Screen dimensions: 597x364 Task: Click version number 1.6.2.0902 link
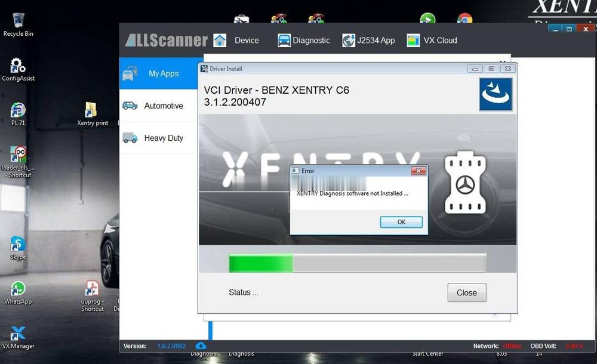click(x=171, y=346)
